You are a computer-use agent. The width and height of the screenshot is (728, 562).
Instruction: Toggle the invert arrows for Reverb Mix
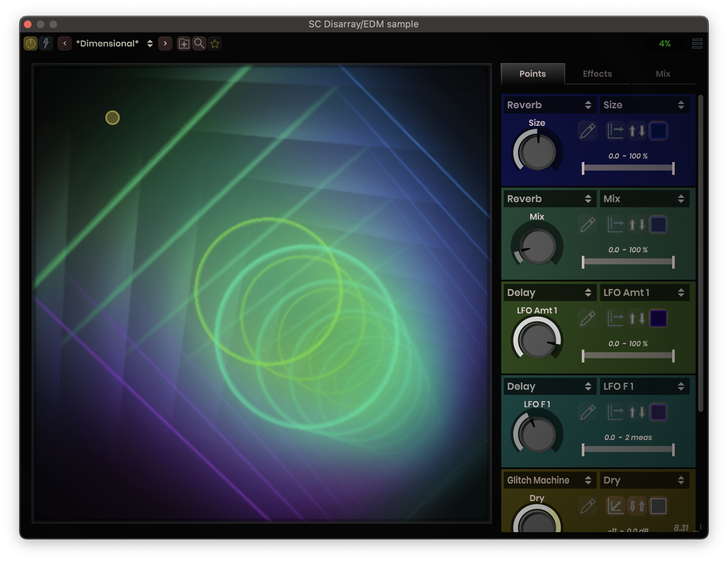(x=637, y=225)
